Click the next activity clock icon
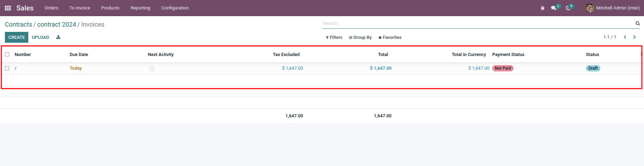Screen dimensions: 644x166 tap(152, 69)
